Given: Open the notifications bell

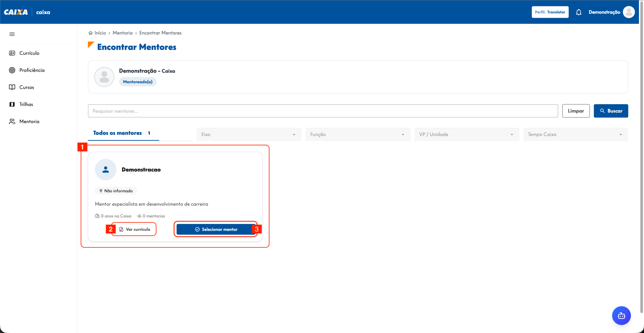Looking at the screenshot, I should [579, 12].
